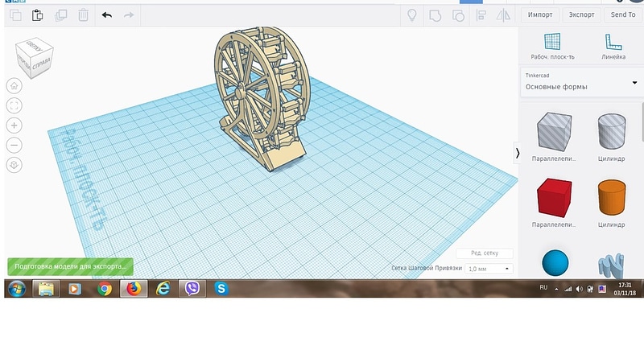Image resolution: width=644 pixels, height=362 pixels.
Task: Open File Explorer from taskbar
Action: coord(46,289)
